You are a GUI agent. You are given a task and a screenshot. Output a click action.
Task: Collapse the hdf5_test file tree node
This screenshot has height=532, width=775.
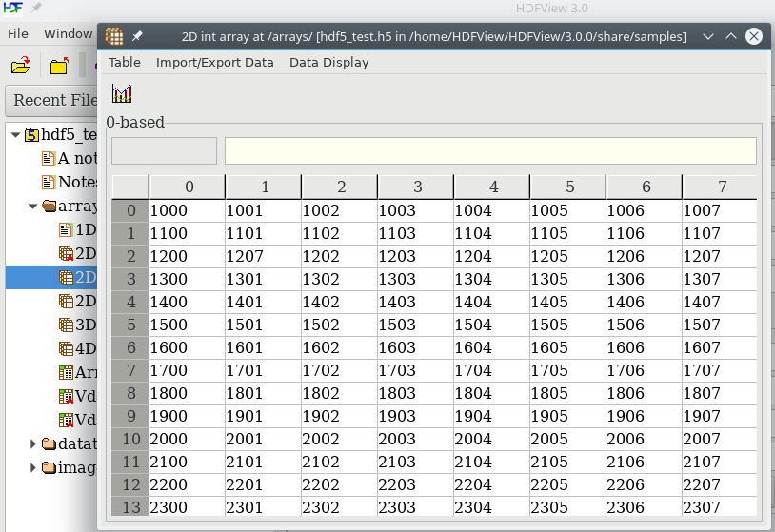15,134
